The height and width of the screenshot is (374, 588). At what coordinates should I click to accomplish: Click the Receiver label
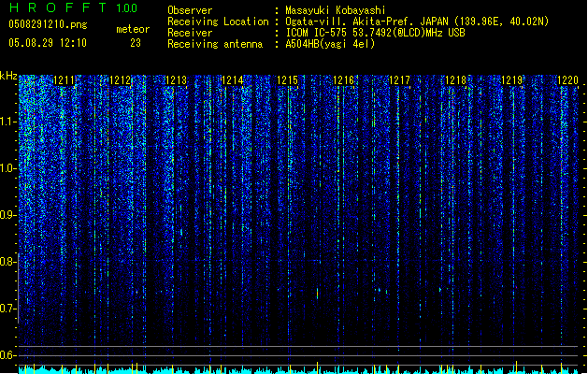tap(190, 33)
